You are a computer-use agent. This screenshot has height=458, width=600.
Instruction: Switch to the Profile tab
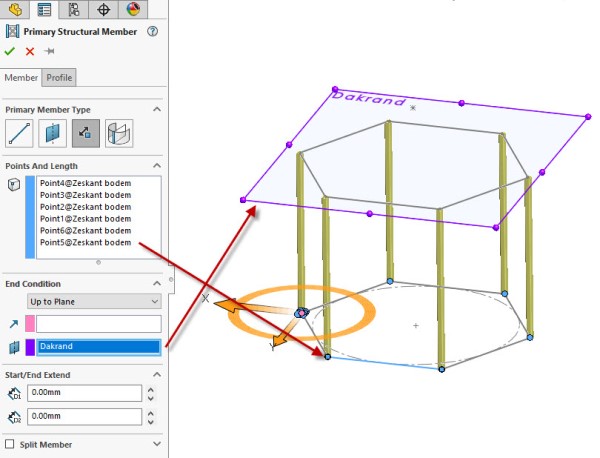click(x=59, y=78)
